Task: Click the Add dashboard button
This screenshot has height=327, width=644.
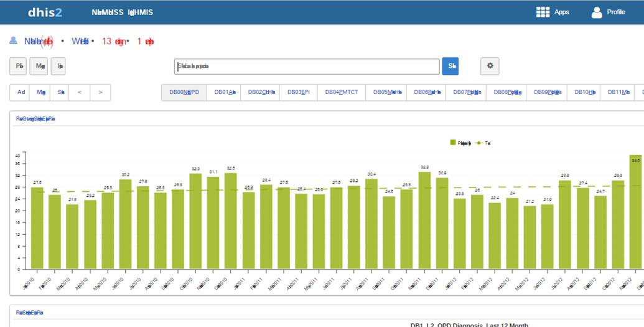Action: pyautogui.click(x=21, y=92)
